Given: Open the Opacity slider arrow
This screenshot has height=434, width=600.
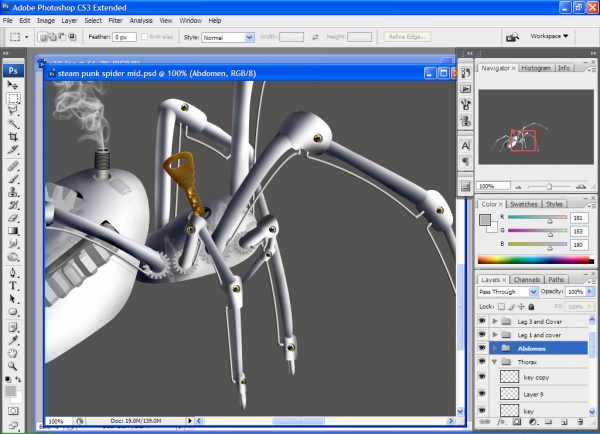Looking at the screenshot, I should pyautogui.click(x=589, y=292).
